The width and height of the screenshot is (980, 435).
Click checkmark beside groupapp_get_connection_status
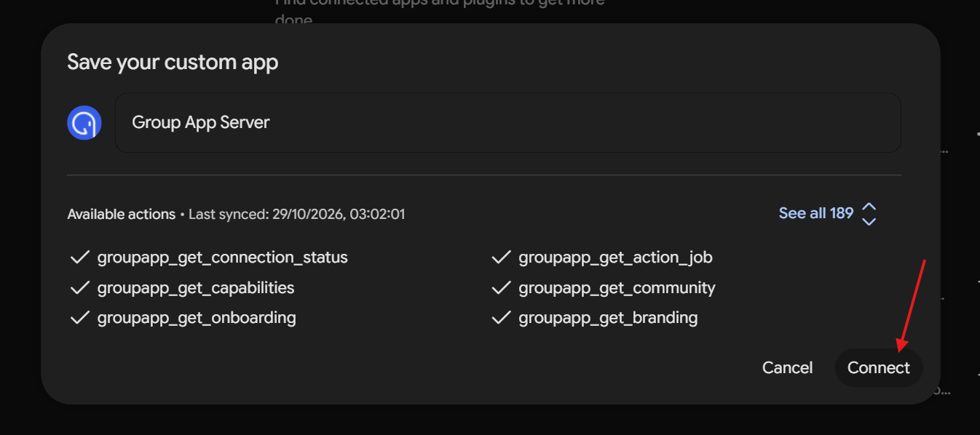pyautogui.click(x=79, y=258)
